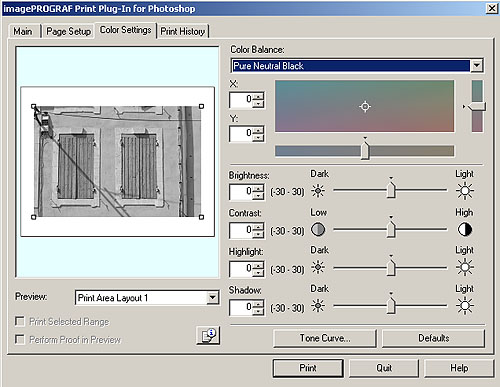Switch to the Main tab
The width and height of the screenshot is (500, 387).
point(23,31)
